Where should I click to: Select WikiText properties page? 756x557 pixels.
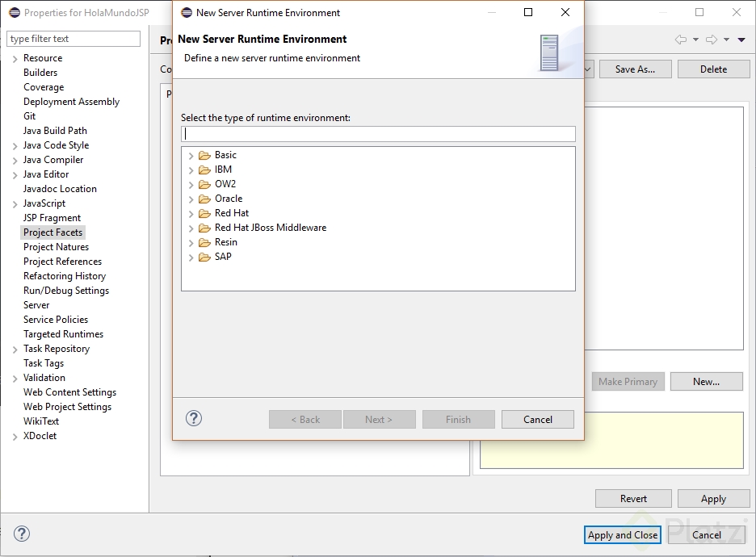(x=41, y=421)
